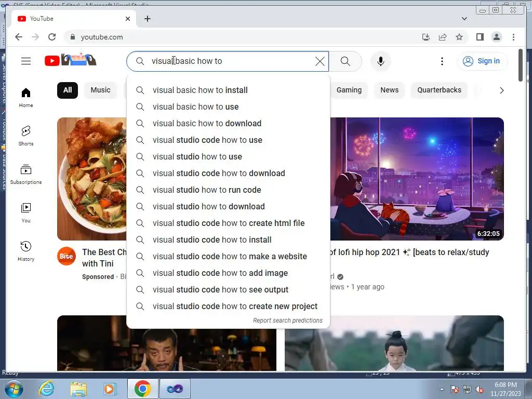532x399 pixels.
Task: Open the You section in sidebar
Action: tap(26, 212)
